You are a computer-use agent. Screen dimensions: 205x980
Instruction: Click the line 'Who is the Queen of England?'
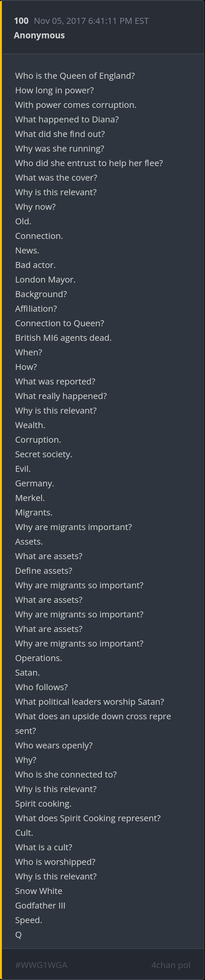tap(75, 76)
